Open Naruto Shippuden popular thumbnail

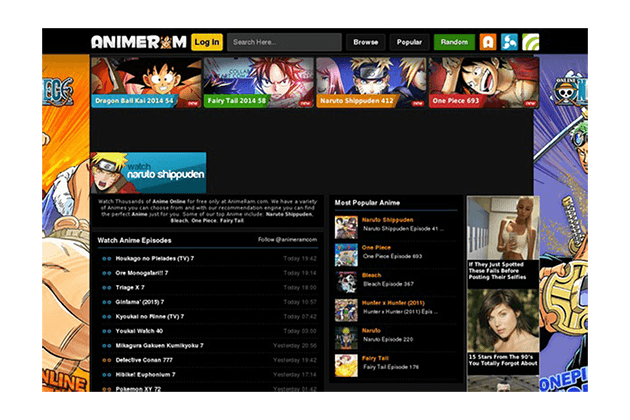pyautogui.click(x=346, y=227)
